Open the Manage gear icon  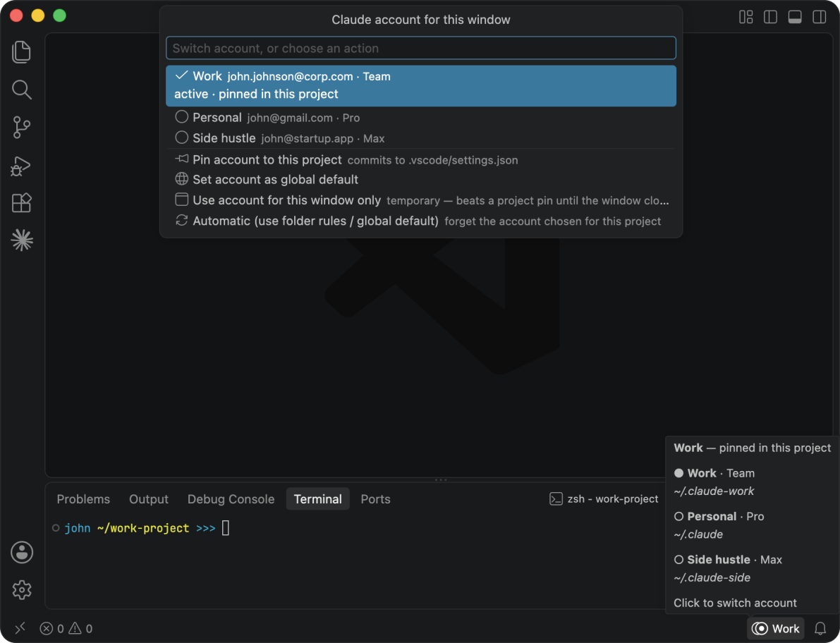pos(22,590)
